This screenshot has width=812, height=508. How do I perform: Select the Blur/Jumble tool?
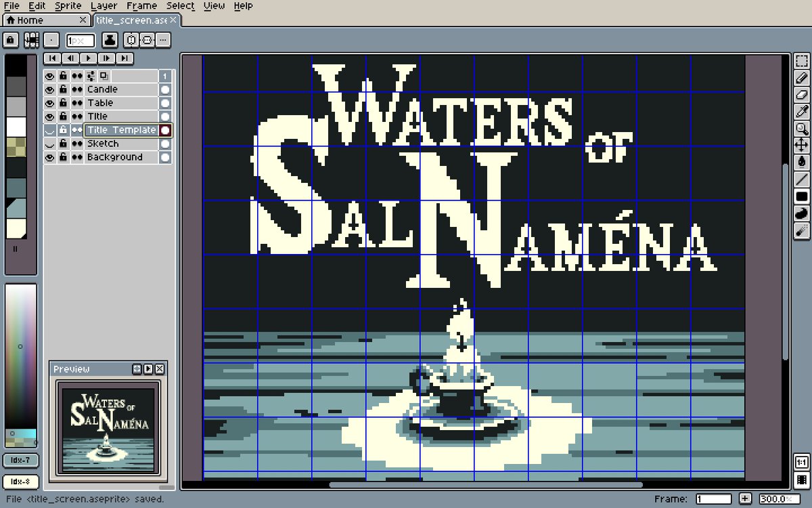coord(802,230)
